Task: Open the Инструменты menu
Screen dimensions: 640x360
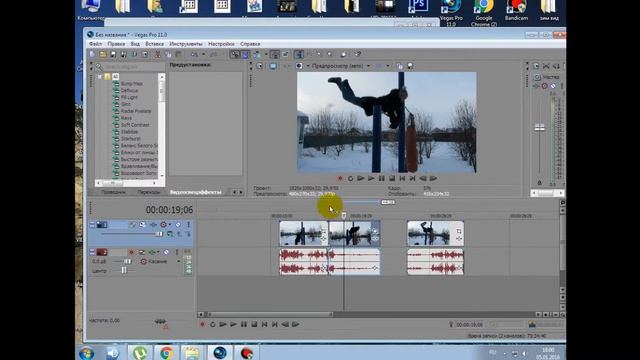Action: [186, 44]
